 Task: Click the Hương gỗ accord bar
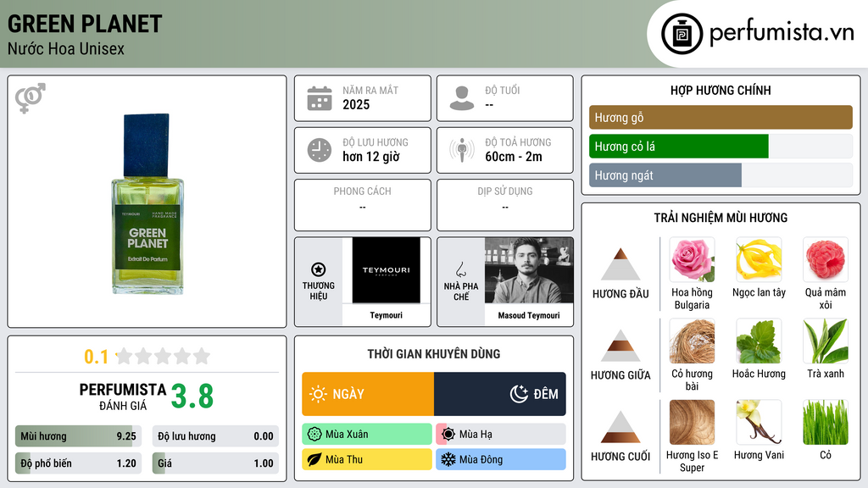(721, 117)
